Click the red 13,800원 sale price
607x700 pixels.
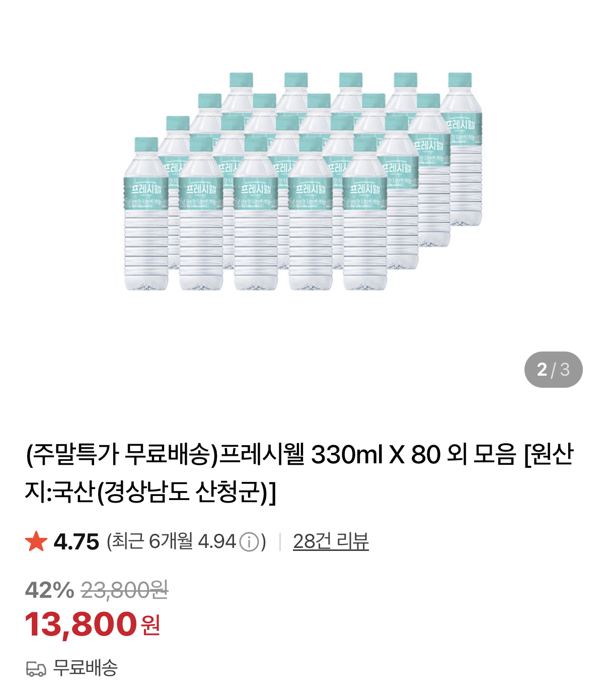93,624
